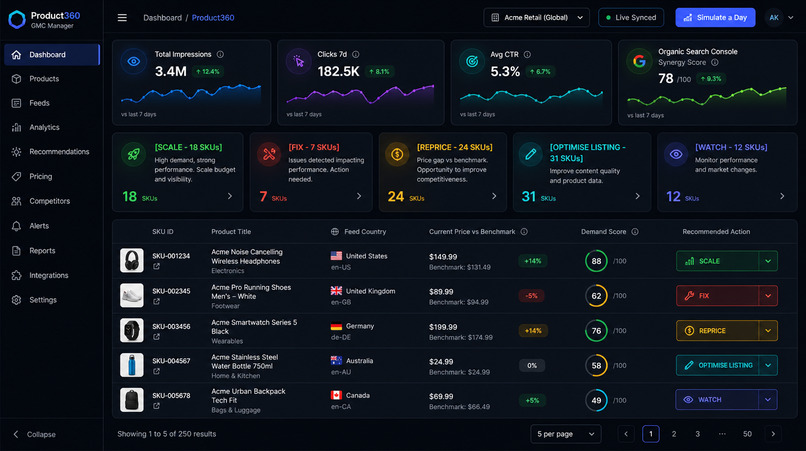Open the OPTIMISE LISTING 31 SKUs card arrow
The image size is (806, 451).
pyautogui.click(x=637, y=196)
